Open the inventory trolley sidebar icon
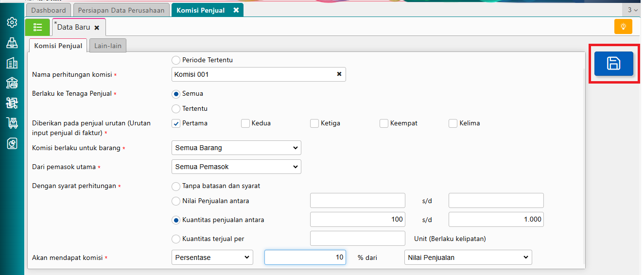644x275 pixels. click(12, 123)
